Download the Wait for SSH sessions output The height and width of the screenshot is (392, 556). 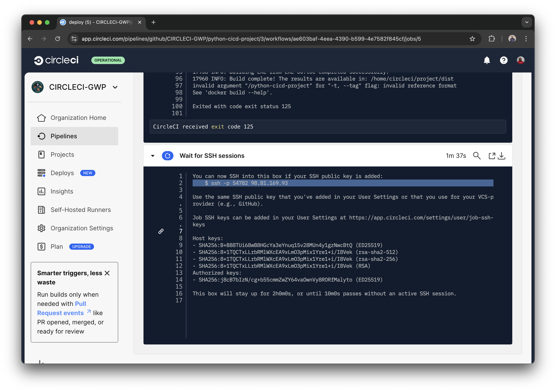[502, 156]
